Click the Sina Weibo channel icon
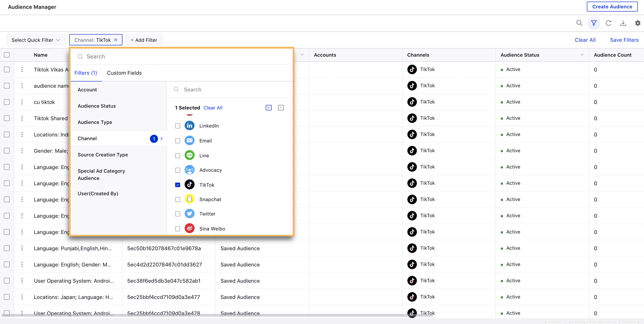Viewport: 644px width, 324px height. coord(189,229)
